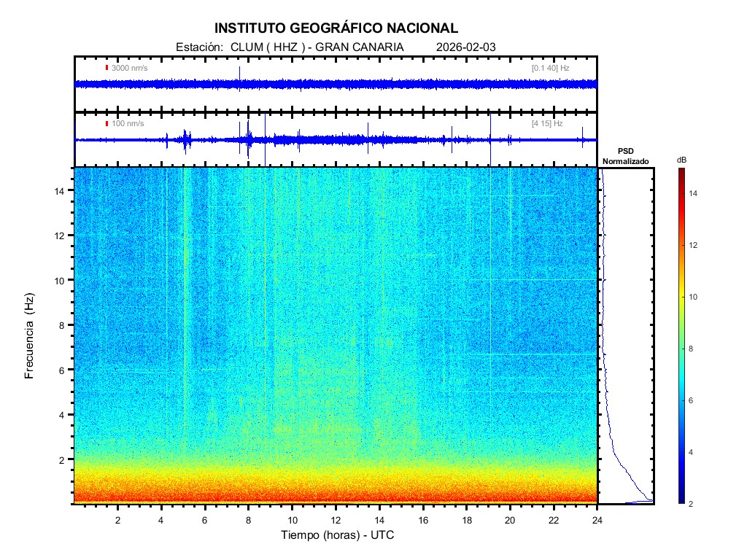Image resolution: width=747 pixels, height=560 pixels.
Task: Click the date 2026-02-03 in the header
Action: click(465, 47)
